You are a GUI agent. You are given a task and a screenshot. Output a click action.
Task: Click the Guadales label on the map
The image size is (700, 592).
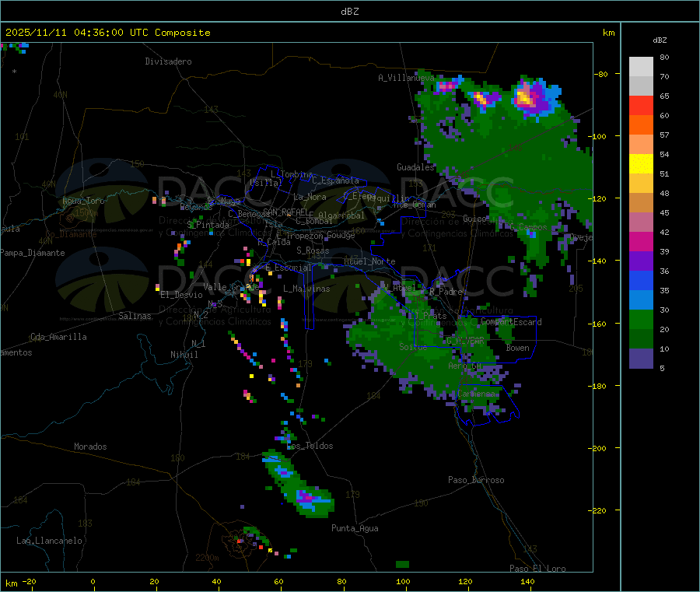coord(415,167)
